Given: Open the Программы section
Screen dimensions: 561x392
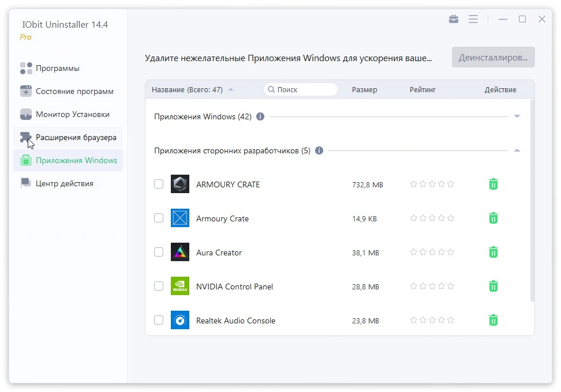Looking at the screenshot, I should point(68,68).
